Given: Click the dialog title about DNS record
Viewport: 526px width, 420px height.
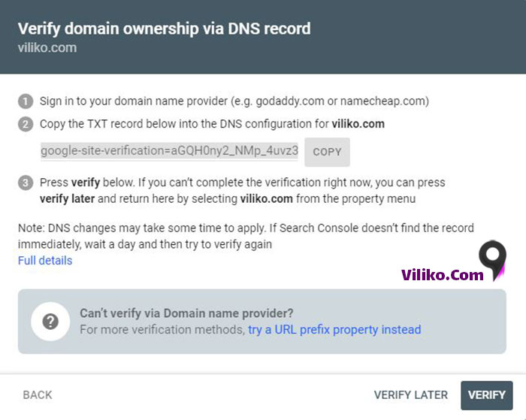Looking at the screenshot, I should click(x=164, y=29).
